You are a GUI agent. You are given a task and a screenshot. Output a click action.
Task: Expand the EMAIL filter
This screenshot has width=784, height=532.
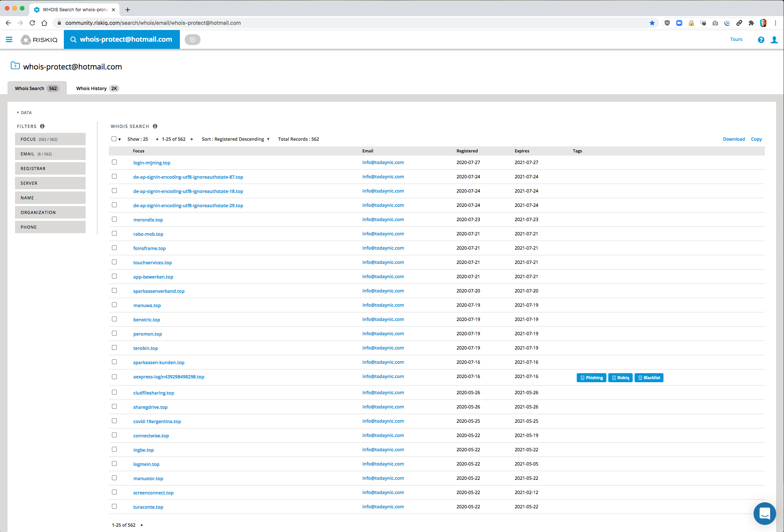click(x=50, y=154)
